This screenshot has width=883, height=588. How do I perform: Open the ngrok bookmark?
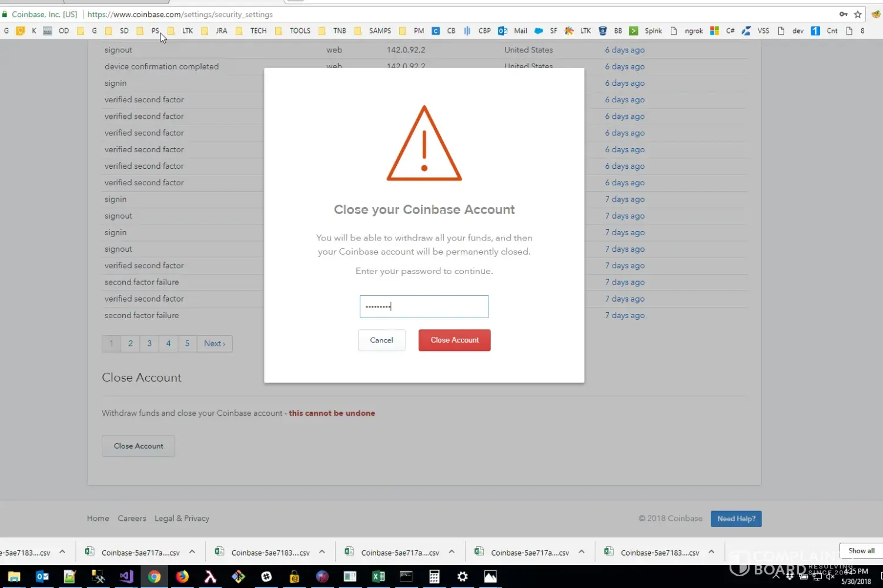(x=687, y=31)
